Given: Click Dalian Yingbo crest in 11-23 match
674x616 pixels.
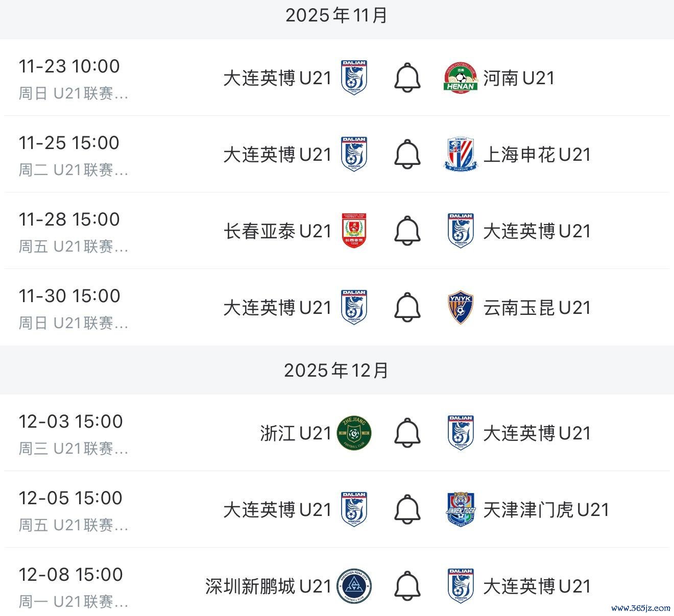Looking at the screenshot, I should pyautogui.click(x=354, y=78).
